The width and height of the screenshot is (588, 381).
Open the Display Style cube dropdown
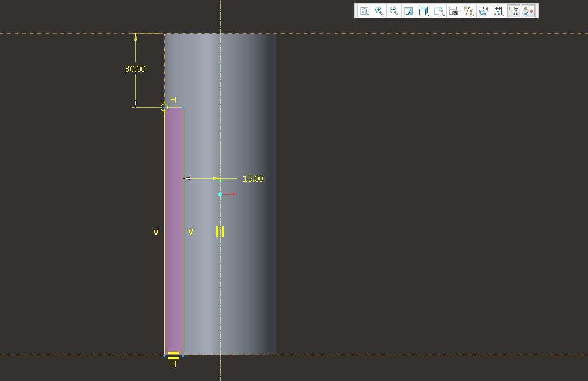point(424,11)
